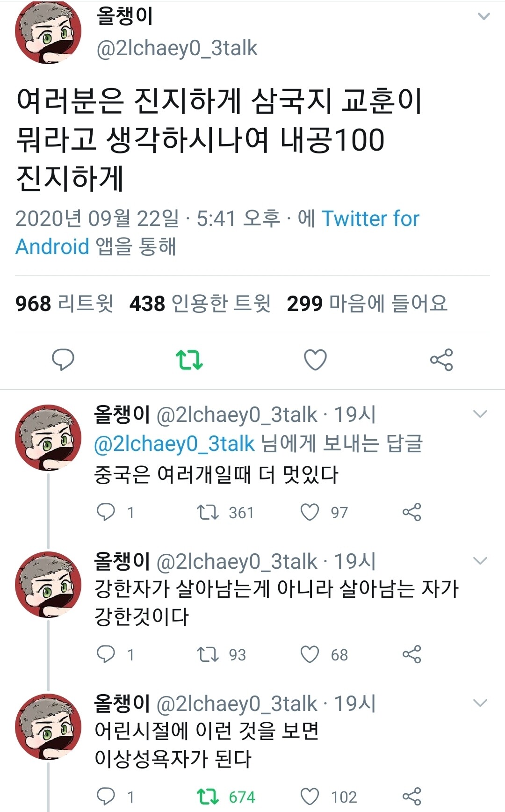Screen dimensions: 505x812
Task: Like the reply showing 97 likes
Action: coord(310,512)
